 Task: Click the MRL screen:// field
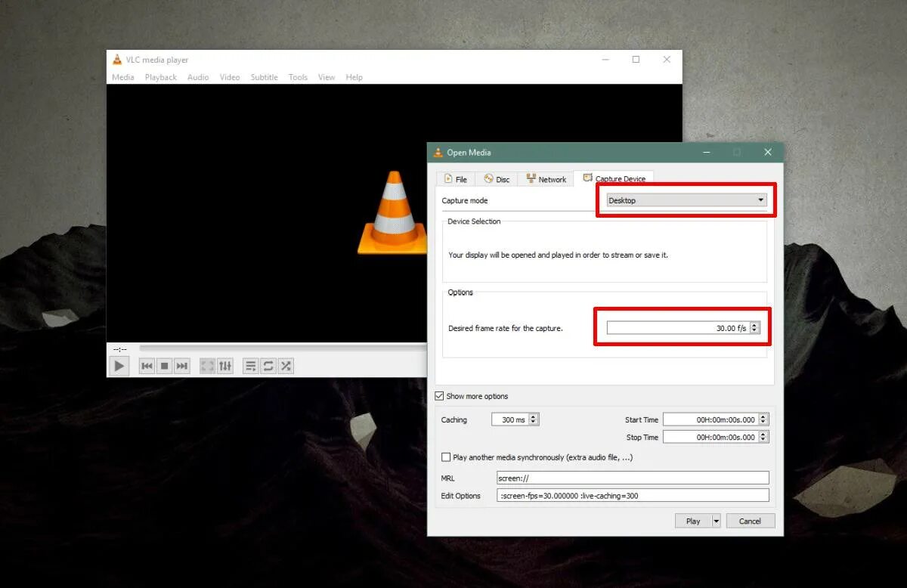[x=633, y=478]
